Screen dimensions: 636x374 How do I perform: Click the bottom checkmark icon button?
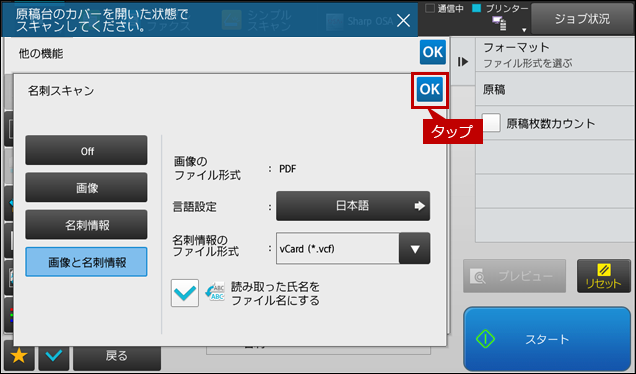coord(54,356)
